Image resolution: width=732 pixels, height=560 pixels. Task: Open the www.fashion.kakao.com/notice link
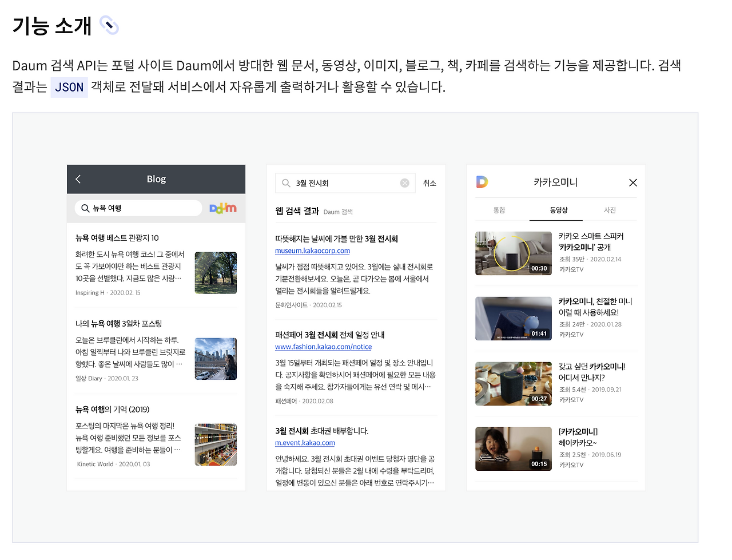coord(323,347)
